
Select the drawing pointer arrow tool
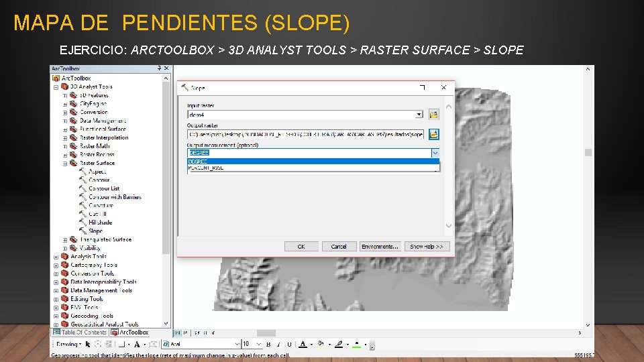click(x=88, y=345)
